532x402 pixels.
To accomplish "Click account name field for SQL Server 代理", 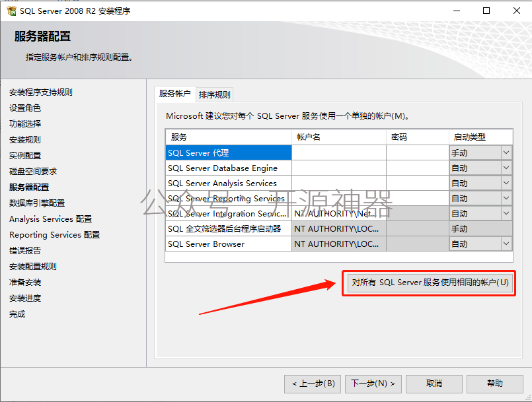I will point(339,152).
